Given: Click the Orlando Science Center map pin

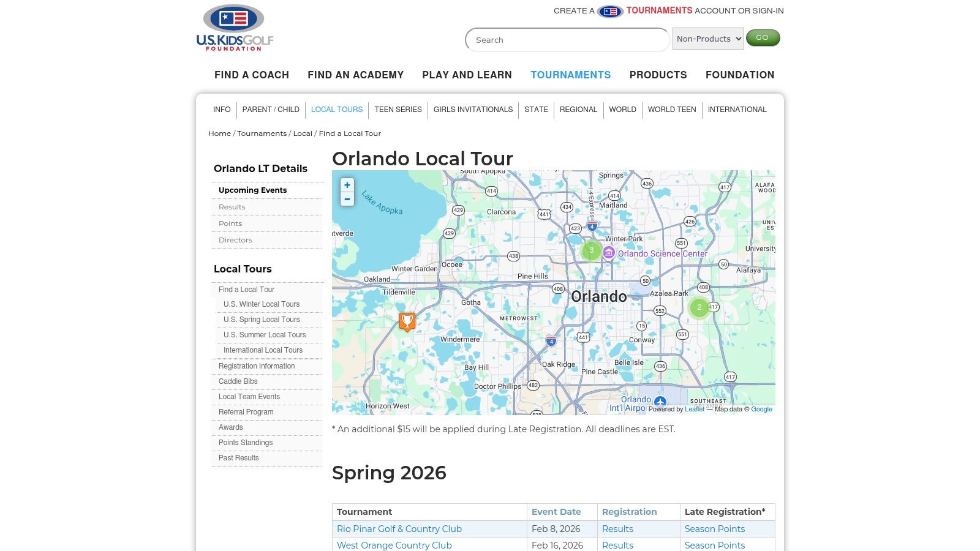Looking at the screenshot, I should click(x=609, y=253).
